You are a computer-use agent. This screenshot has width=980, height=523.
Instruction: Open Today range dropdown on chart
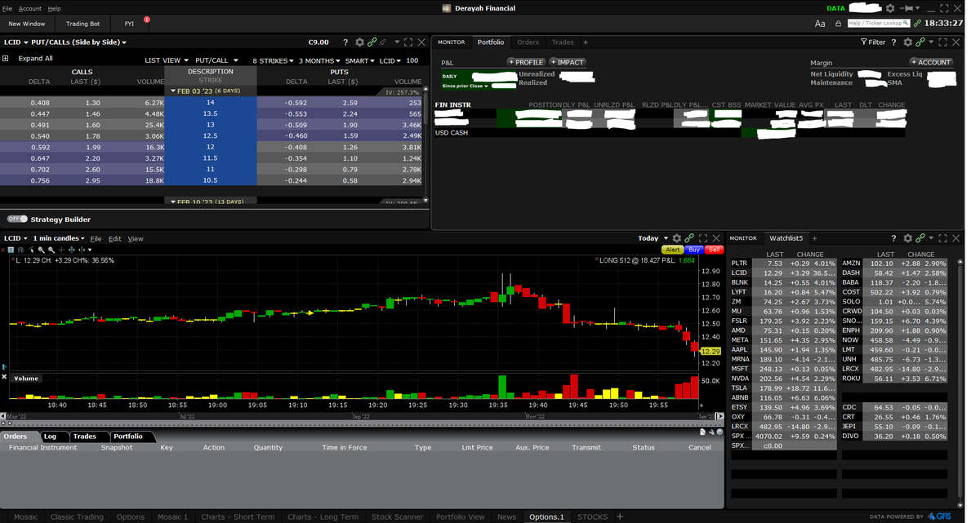(653, 238)
